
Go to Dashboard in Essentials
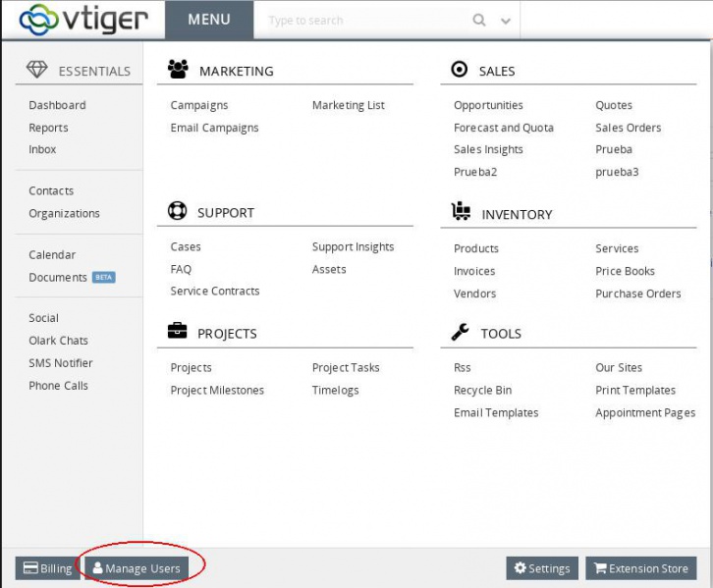click(x=57, y=105)
